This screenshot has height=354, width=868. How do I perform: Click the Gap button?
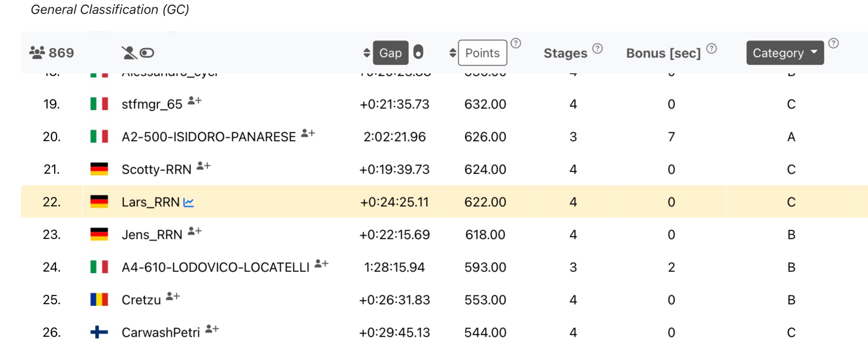pyautogui.click(x=390, y=53)
